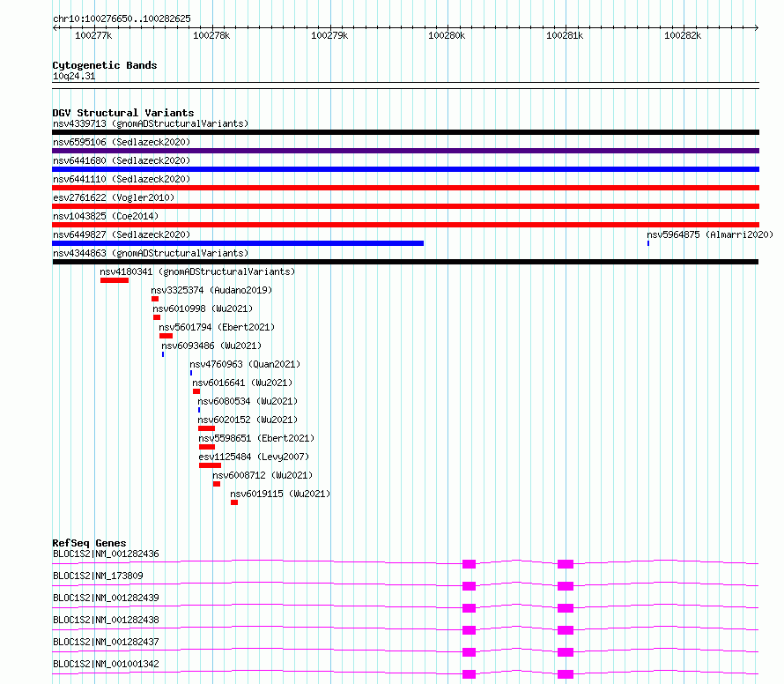Open nsv6093486 (Wu2021) label
The width and height of the screenshot is (784, 684).
click(211, 346)
